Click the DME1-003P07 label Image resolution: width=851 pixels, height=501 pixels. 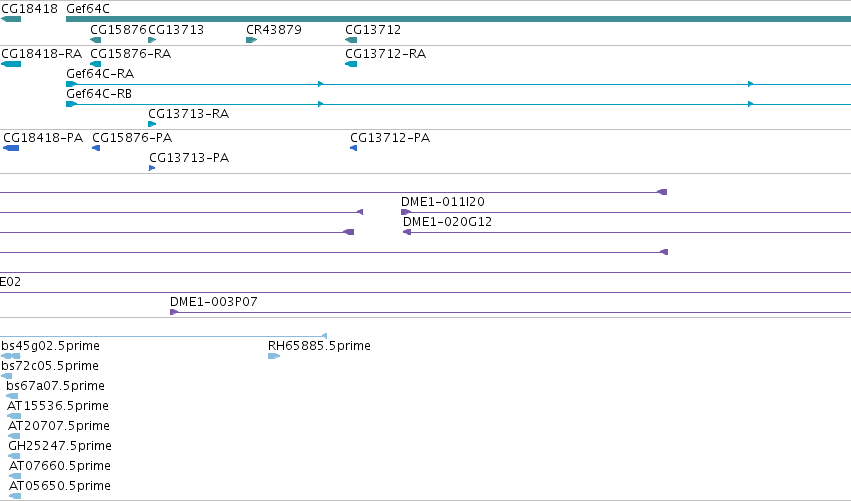click(214, 302)
